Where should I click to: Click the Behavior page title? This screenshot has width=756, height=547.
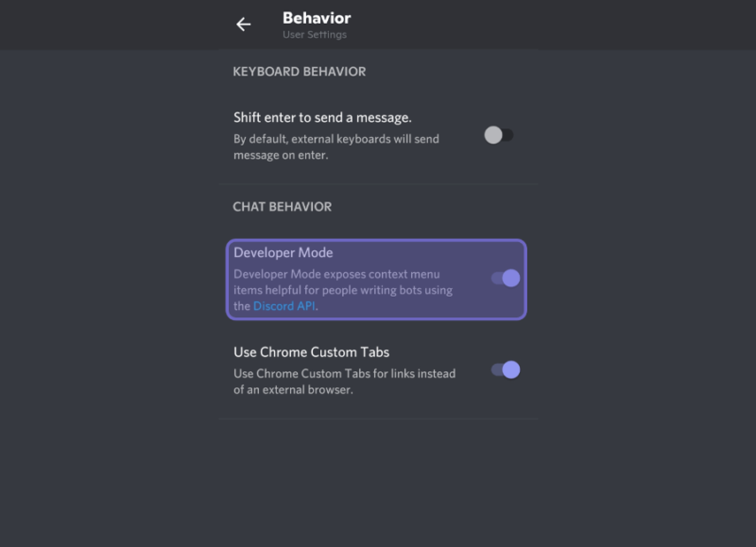[317, 18]
